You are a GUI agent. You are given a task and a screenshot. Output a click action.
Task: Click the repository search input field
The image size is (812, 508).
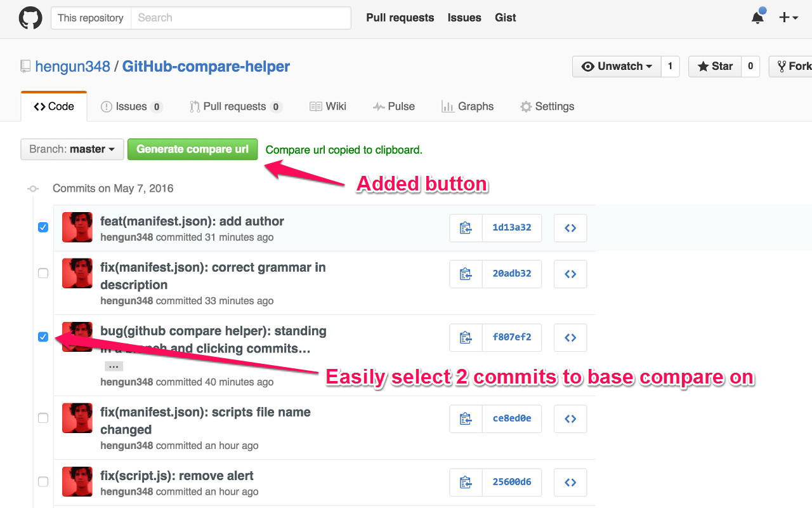click(240, 18)
